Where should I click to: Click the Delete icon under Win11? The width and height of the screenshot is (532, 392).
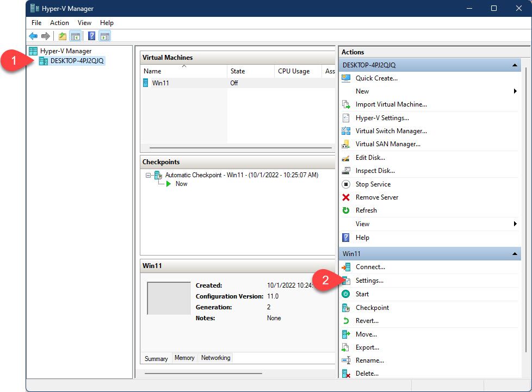pos(346,374)
